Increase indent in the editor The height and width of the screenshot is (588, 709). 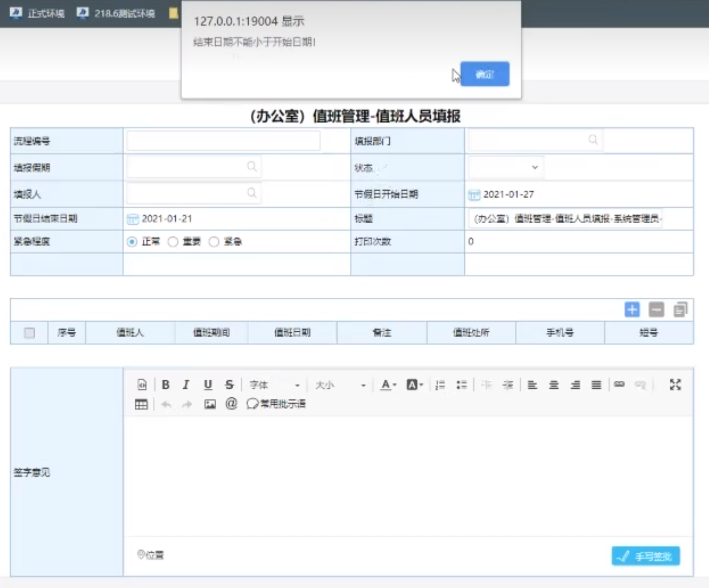[x=508, y=385]
